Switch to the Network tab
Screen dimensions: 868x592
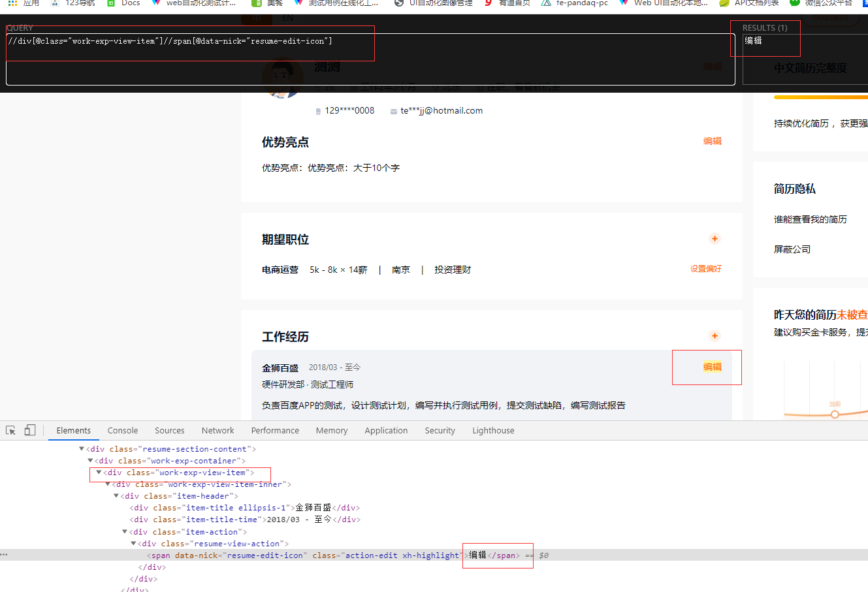click(x=217, y=430)
